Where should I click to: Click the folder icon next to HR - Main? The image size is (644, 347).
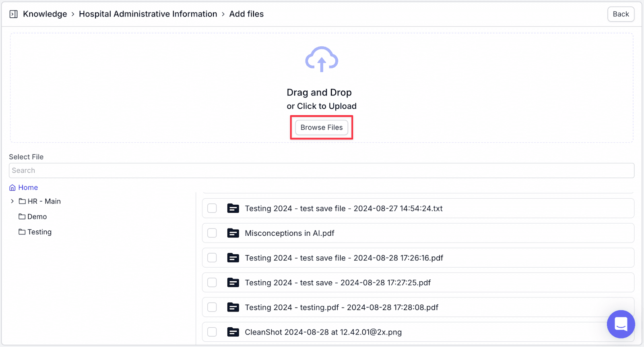pyautogui.click(x=23, y=201)
